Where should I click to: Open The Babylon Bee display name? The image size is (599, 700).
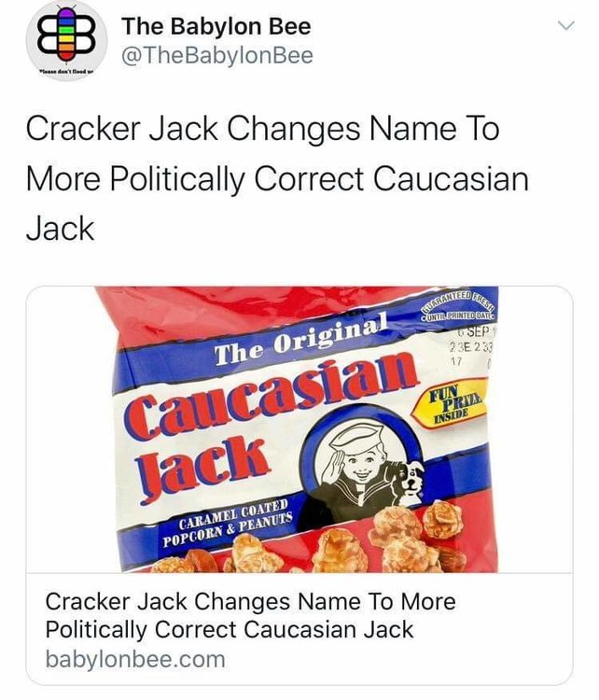pos(216,26)
